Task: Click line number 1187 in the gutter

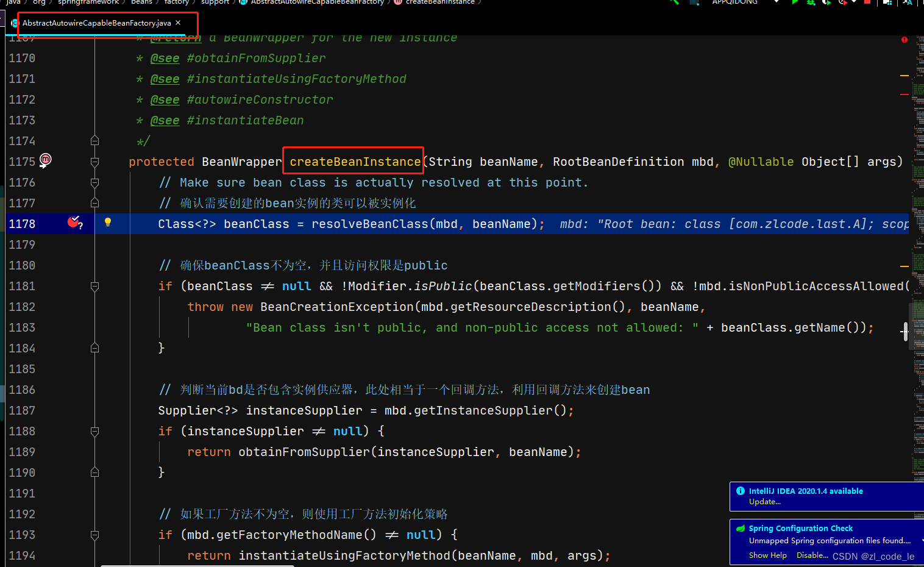Action: tap(22, 410)
